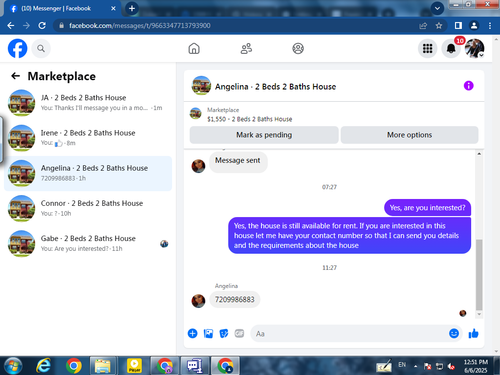Open more actions plus icon in composer
The image size is (500, 375).
coord(192,333)
